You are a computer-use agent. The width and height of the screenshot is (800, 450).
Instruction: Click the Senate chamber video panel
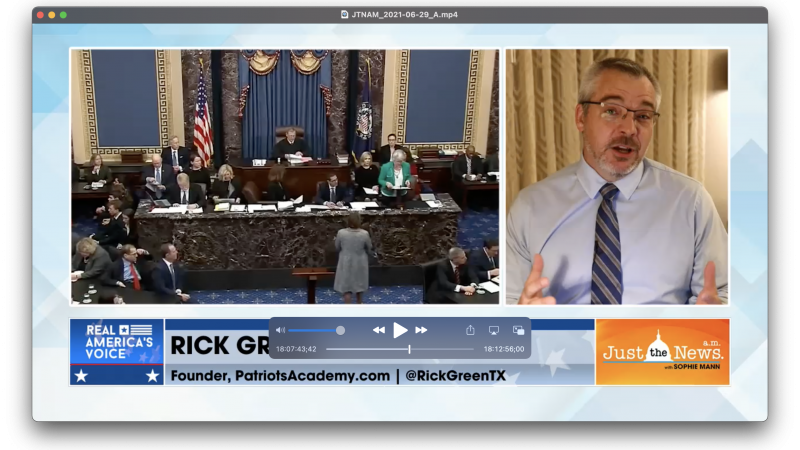click(284, 176)
